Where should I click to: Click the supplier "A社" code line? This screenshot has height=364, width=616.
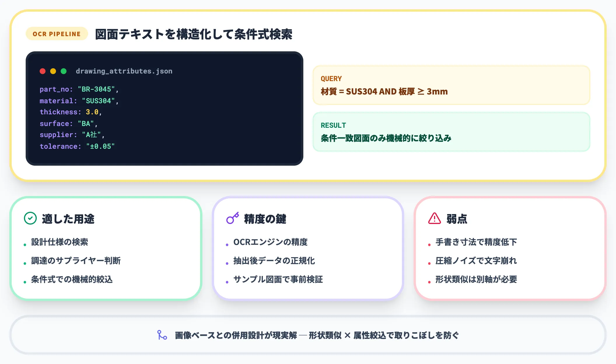tap(72, 135)
